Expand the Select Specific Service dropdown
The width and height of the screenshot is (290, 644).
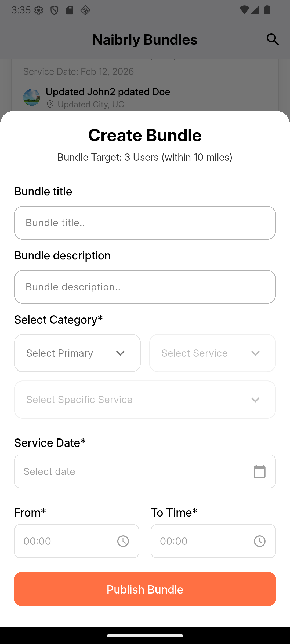(145, 400)
